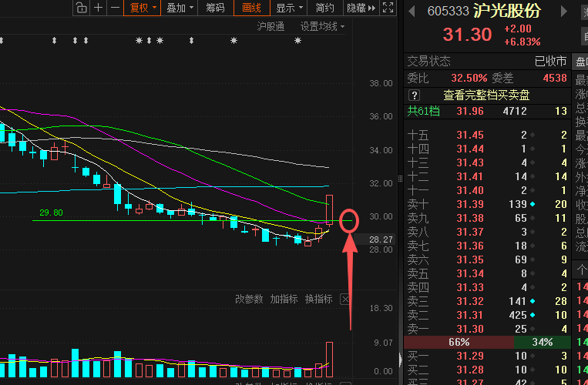Click 换指标 button
The height and width of the screenshot is (385, 588).
point(319,299)
